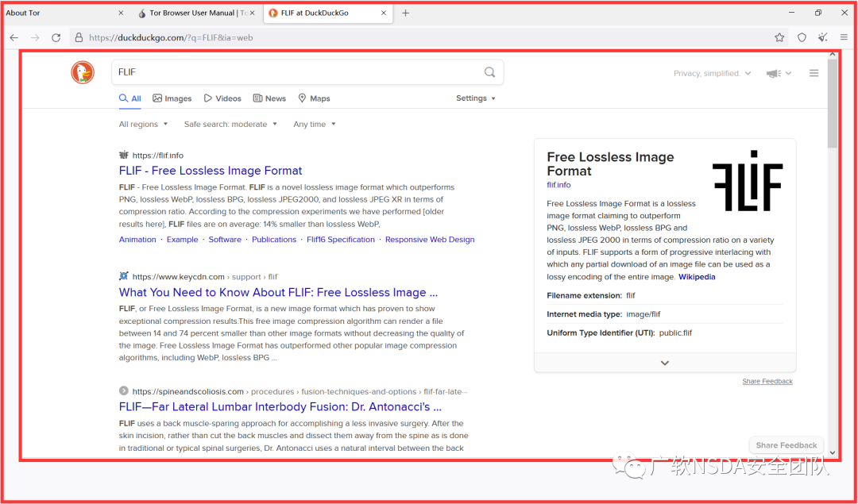Click the flif.info link in the infobox

click(558, 185)
